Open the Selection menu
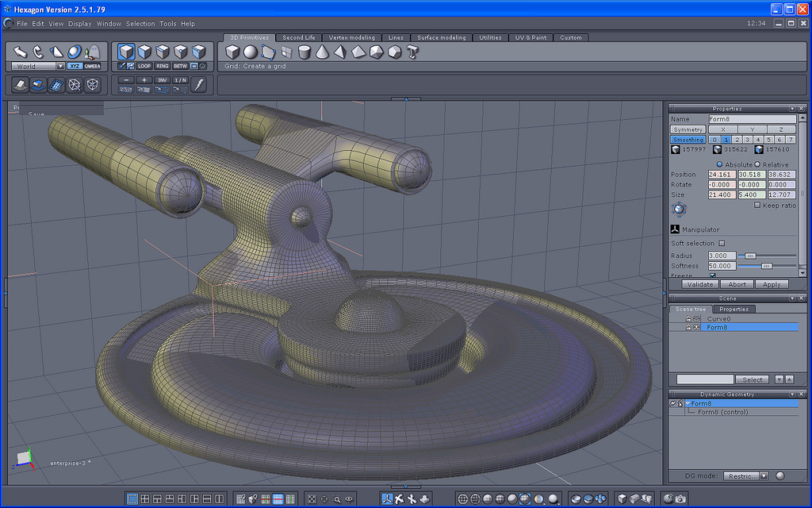 [140, 24]
